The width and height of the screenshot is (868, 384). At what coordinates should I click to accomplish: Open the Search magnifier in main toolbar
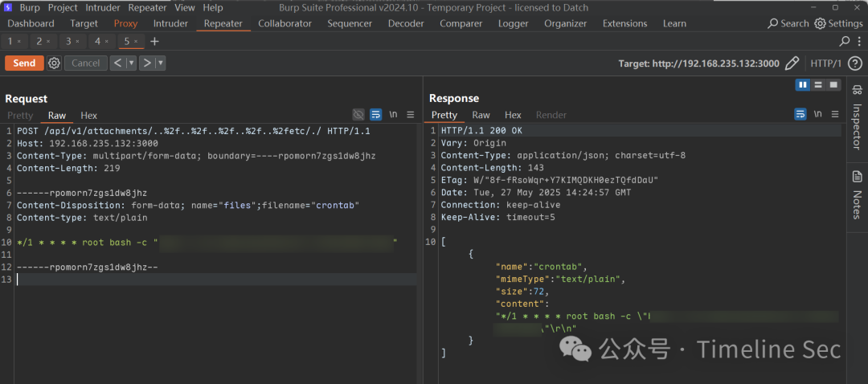pos(773,23)
